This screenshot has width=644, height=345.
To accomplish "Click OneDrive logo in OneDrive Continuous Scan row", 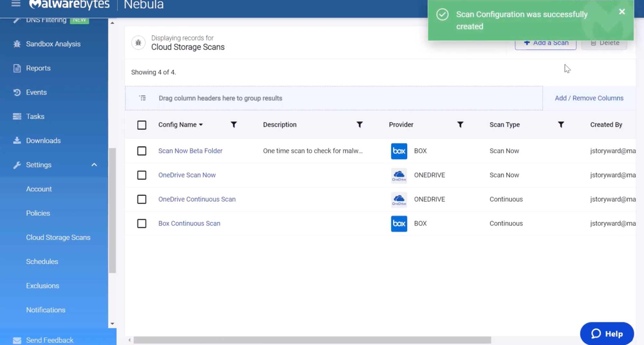I will click(x=399, y=200).
